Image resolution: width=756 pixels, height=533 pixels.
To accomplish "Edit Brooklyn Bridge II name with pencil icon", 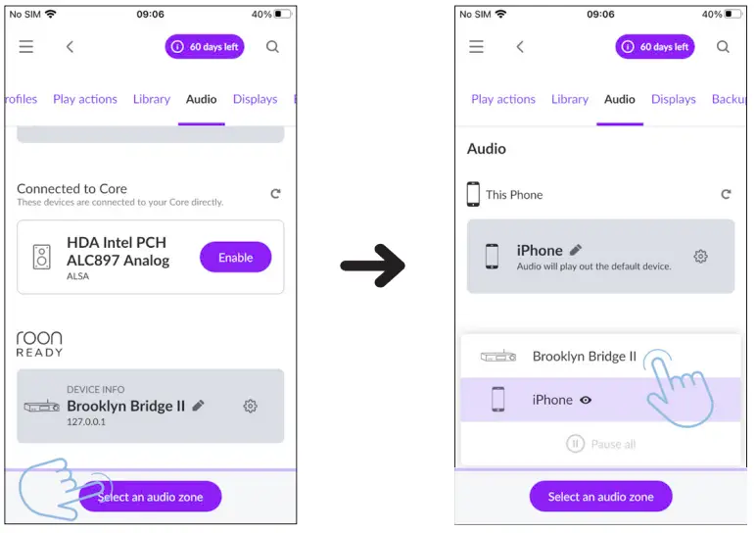I will 198,406.
